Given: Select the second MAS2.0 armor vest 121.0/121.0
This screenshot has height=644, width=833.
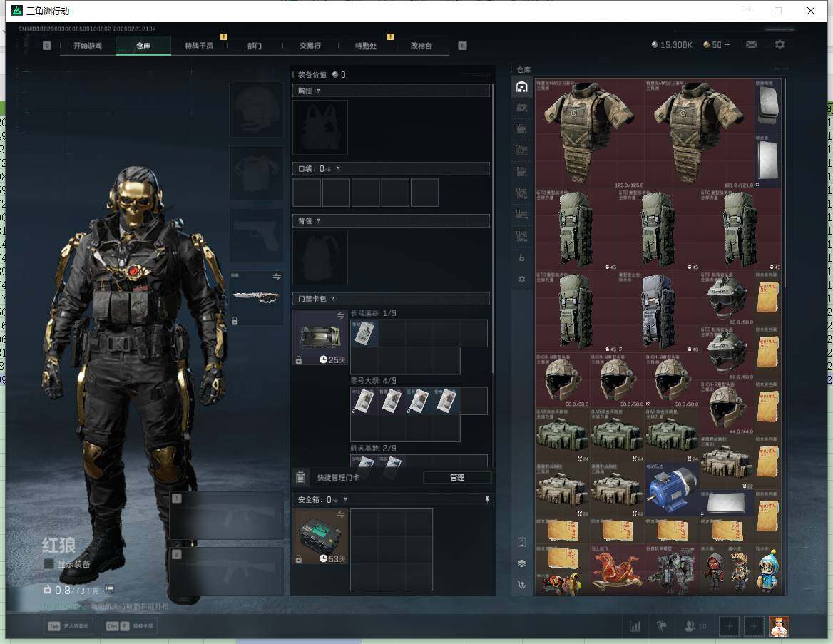Looking at the screenshot, I should pos(699,133).
